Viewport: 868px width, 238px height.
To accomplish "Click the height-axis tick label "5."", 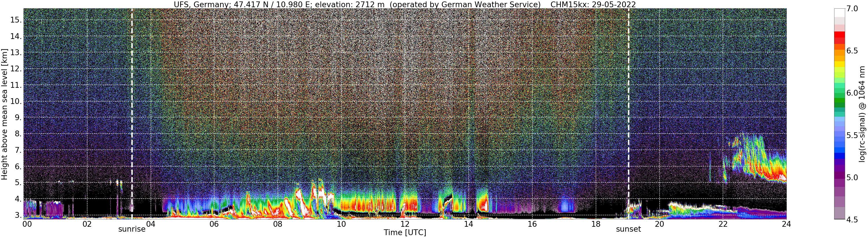I will point(18,183).
